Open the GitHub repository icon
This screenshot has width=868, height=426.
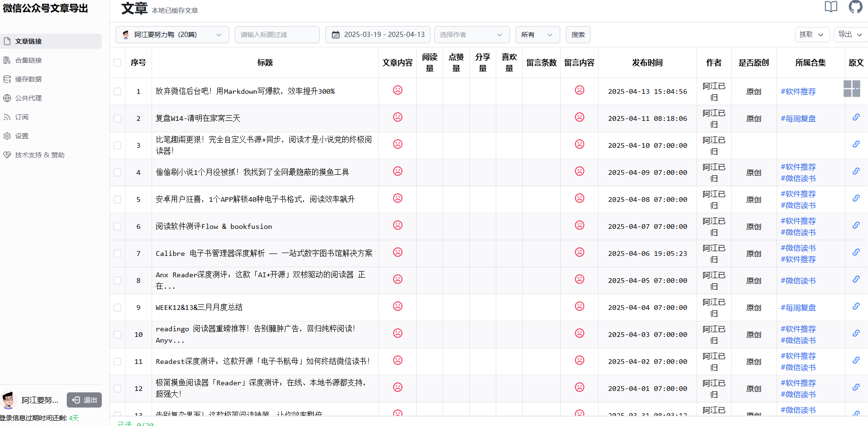856,7
